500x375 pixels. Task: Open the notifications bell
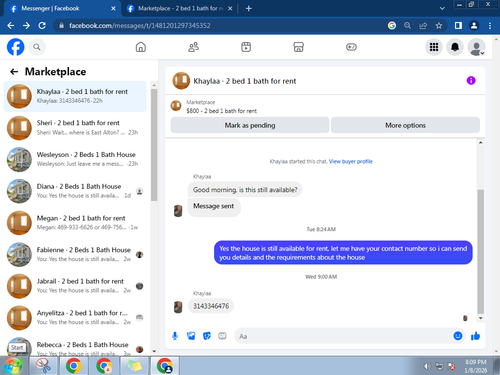point(455,47)
